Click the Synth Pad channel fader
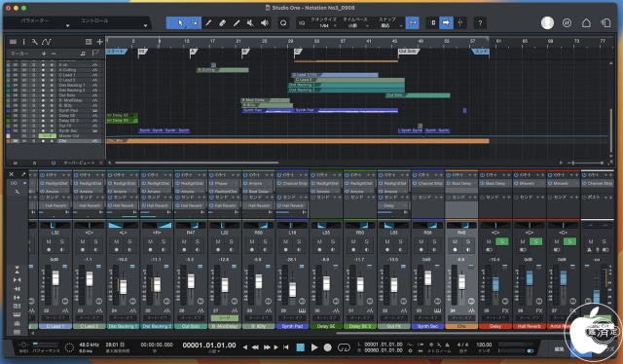 coord(292,290)
